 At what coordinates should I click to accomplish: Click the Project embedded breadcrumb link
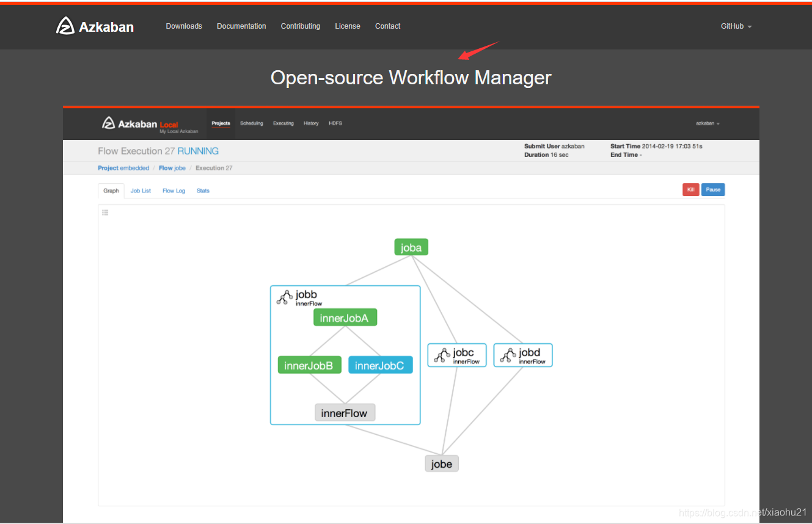123,168
